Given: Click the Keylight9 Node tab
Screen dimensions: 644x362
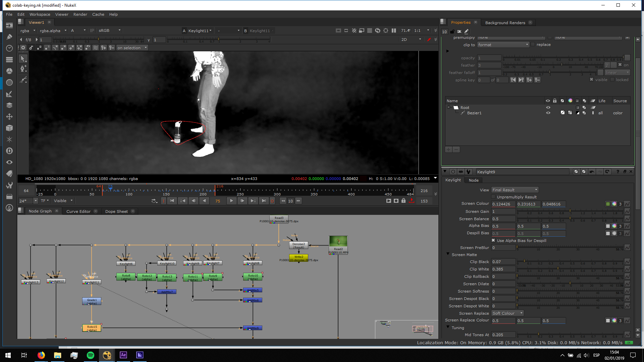Looking at the screenshot, I should (473, 180).
